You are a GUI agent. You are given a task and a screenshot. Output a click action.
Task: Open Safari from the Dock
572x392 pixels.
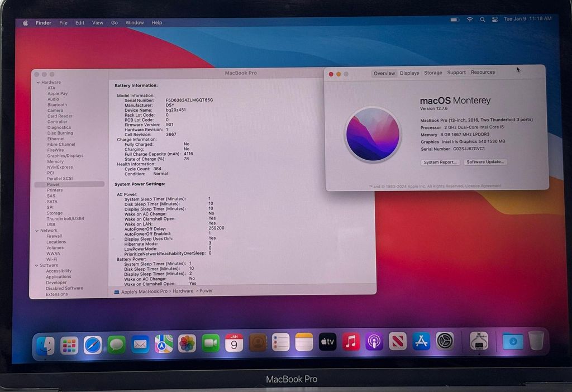(93, 345)
